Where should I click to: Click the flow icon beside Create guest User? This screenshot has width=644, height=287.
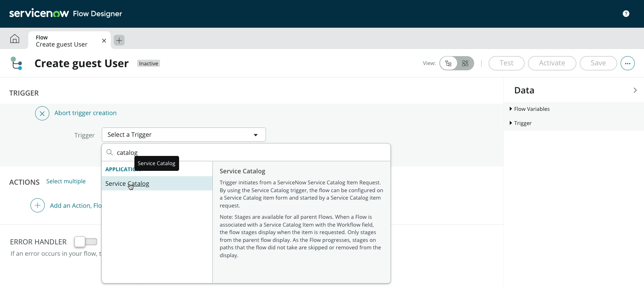pos(17,64)
